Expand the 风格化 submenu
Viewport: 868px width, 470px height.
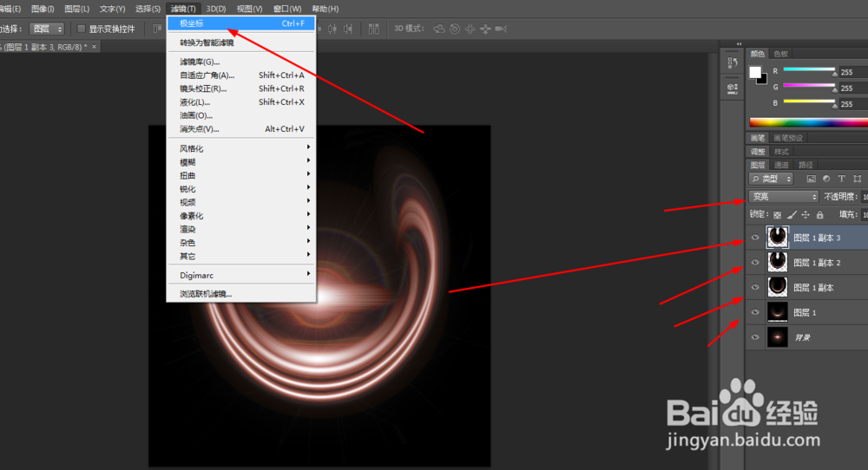pyautogui.click(x=241, y=148)
